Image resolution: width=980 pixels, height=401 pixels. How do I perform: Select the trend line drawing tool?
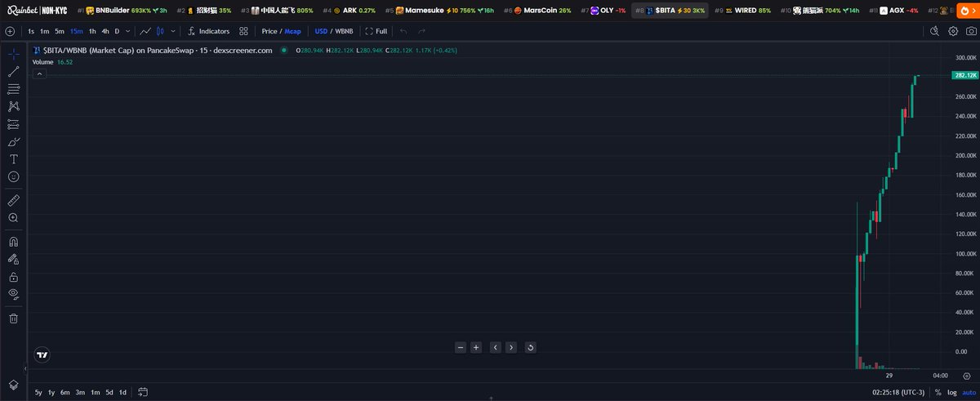pyautogui.click(x=13, y=72)
